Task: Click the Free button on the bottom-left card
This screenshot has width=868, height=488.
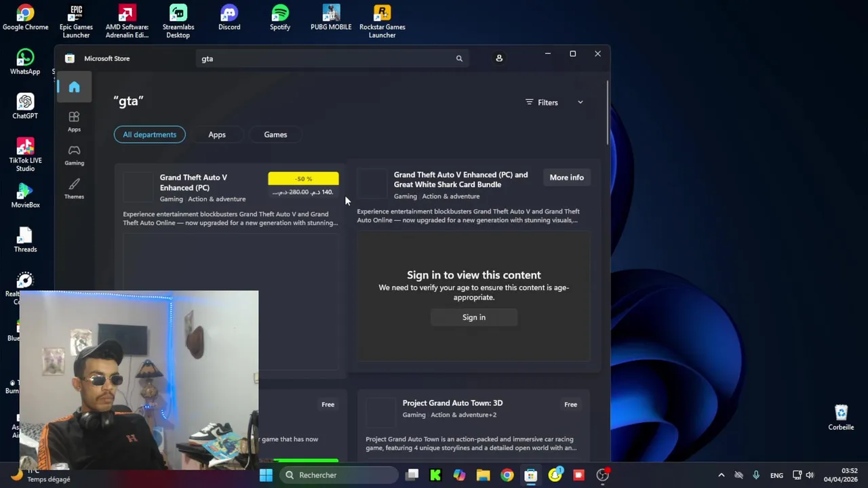Action: [328, 405]
